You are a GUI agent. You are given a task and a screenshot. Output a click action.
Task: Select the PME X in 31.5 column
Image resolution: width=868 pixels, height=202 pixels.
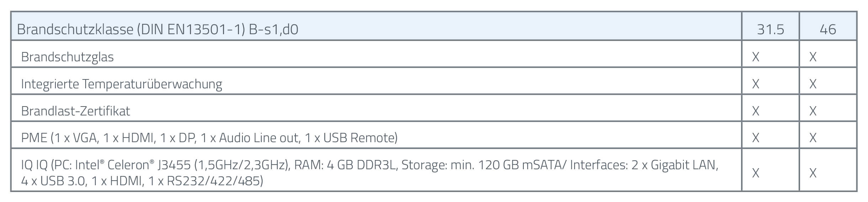point(756,138)
